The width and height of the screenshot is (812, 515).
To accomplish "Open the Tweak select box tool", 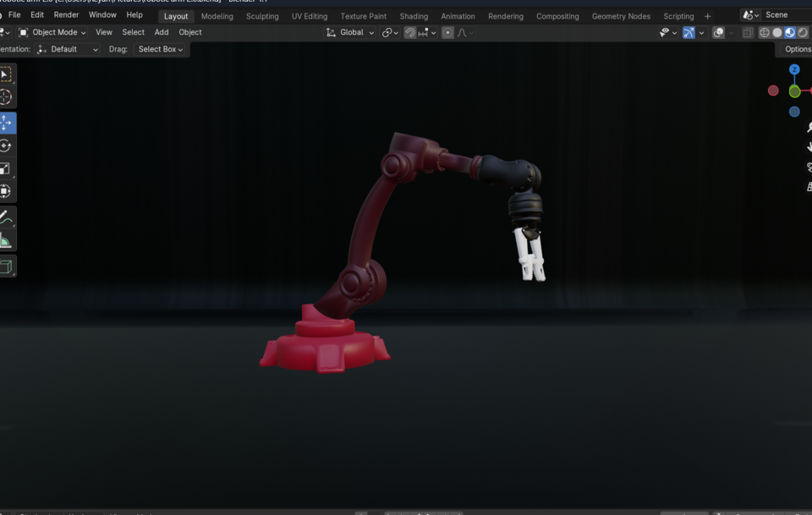I will click(7, 74).
